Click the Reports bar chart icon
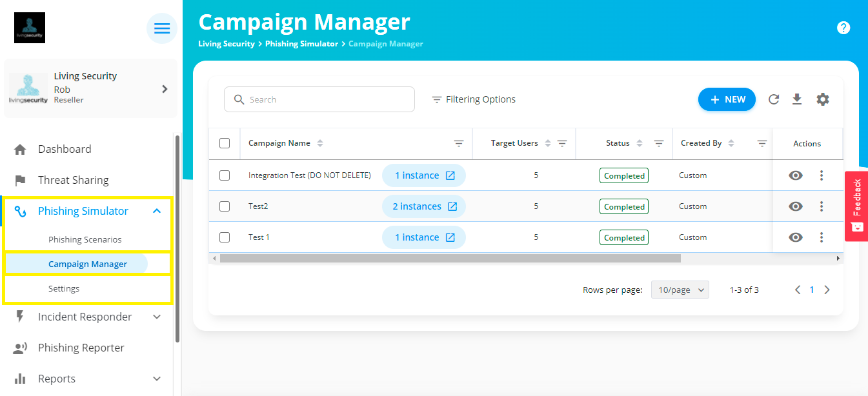868x396 pixels. point(20,379)
